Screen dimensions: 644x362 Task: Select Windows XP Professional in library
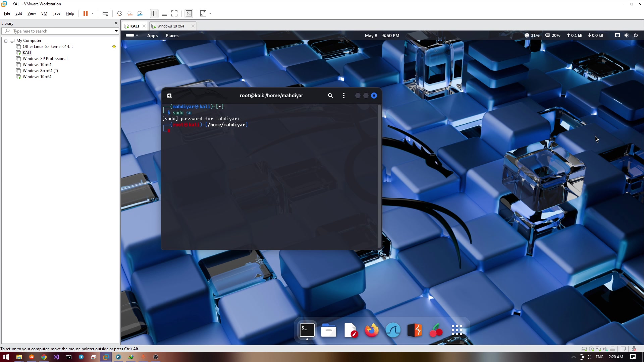pos(45,59)
